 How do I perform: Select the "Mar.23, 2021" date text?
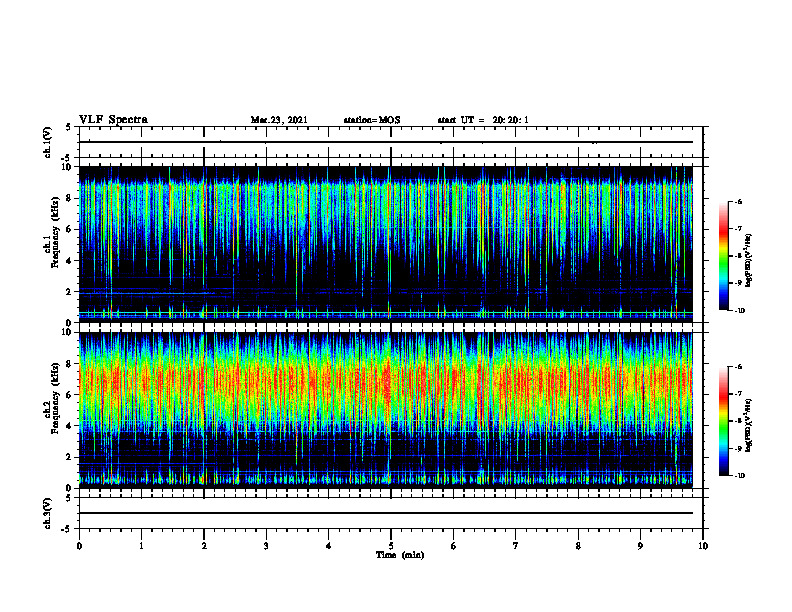279,120
